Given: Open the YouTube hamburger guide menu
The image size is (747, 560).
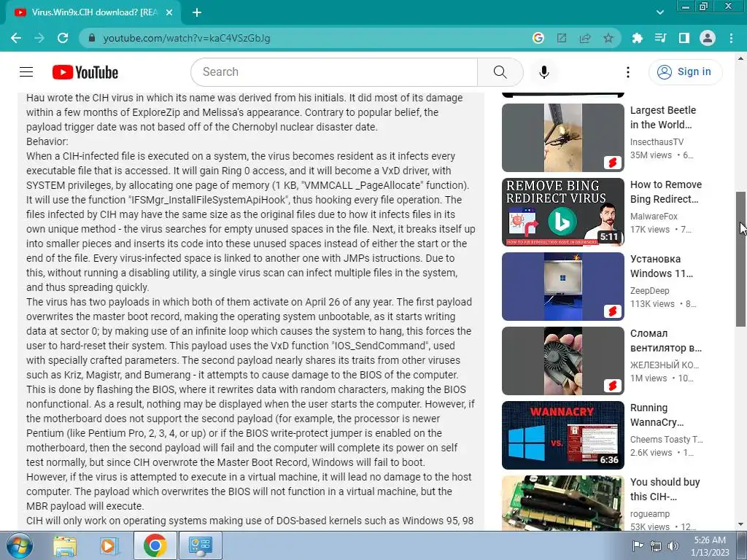Looking at the screenshot, I should (26, 72).
